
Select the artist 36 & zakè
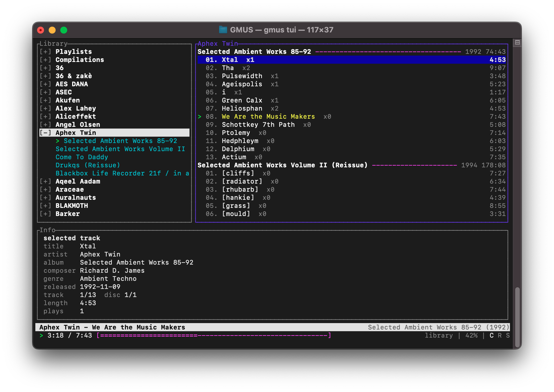pyautogui.click(x=74, y=76)
